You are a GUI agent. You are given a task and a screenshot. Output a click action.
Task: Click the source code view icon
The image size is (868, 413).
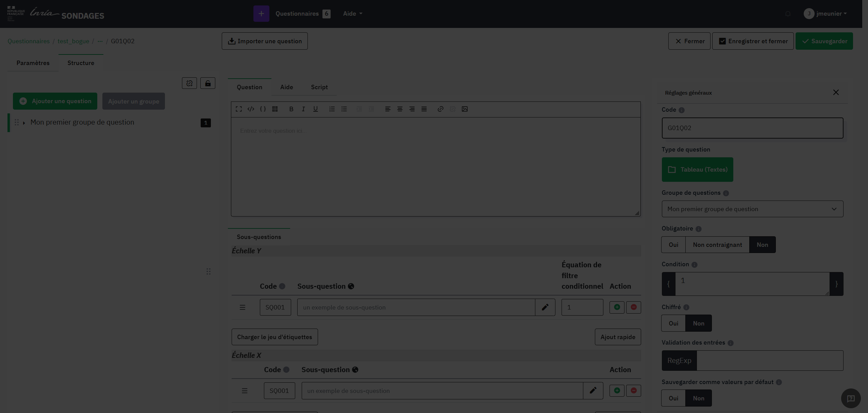point(251,109)
